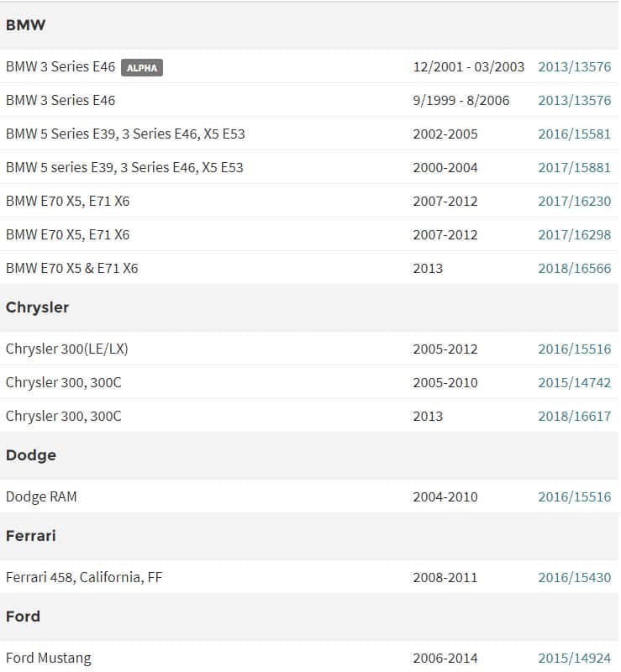Open the 2016/15430 Ferrari report link
Image resolution: width=621 pixels, height=672 pixels.
point(574,578)
